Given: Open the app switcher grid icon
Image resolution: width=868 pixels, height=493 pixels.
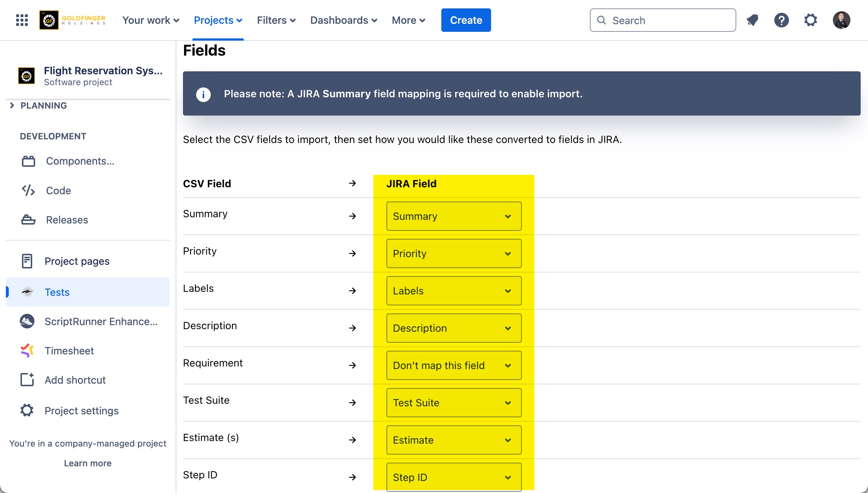Looking at the screenshot, I should (22, 20).
